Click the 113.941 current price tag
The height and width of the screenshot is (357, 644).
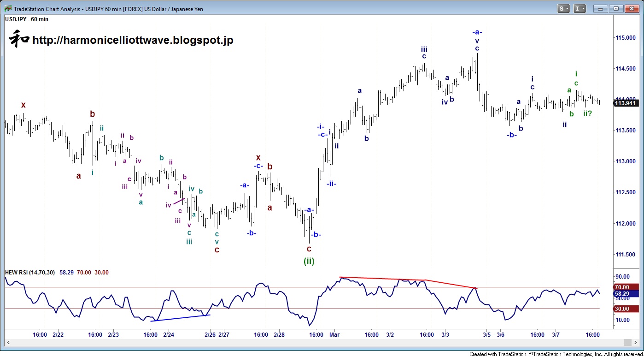626,103
